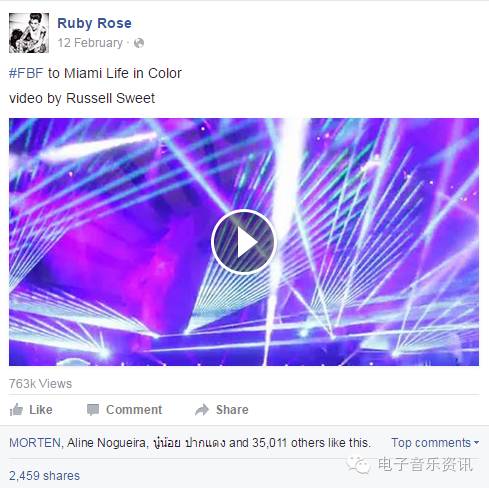The width and height of the screenshot is (489, 488).
Task: Open Aline Nogueira's profile link
Action: pyautogui.click(x=106, y=443)
